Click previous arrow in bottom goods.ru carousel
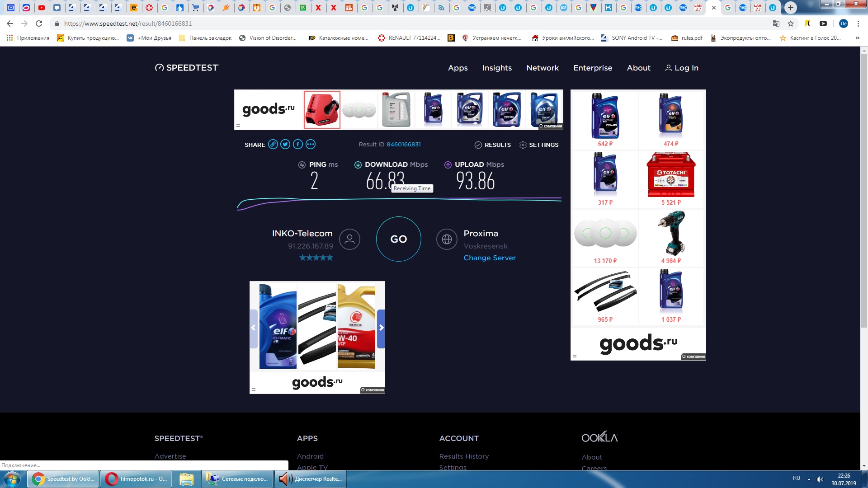This screenshot has height=488, width=868. pos(254,328)
